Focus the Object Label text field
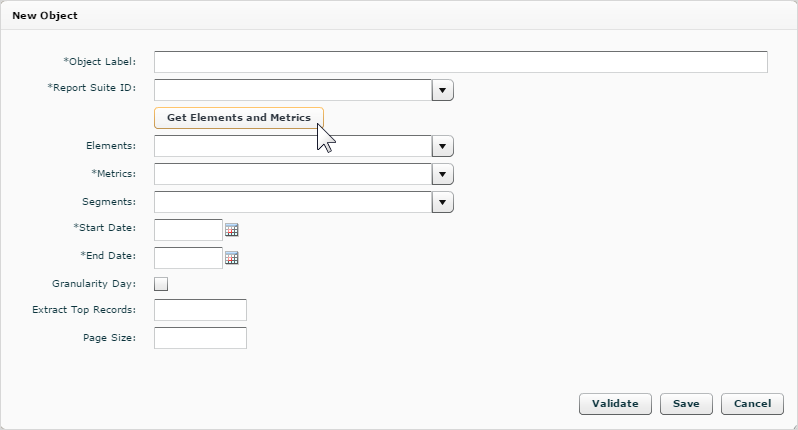The width and height of the screenshot is (798, 430). pyautogui.click(x=461, y=62)
